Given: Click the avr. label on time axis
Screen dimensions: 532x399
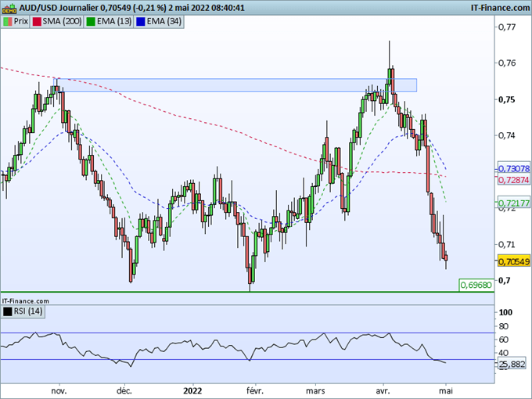Looking at the screenshot, I should (383, 391).
